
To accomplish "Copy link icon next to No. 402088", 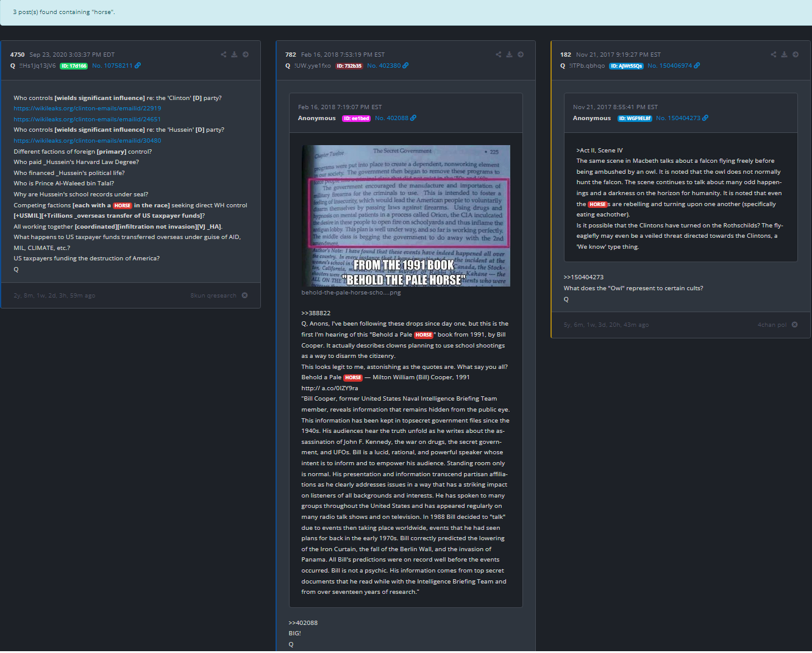I will coord(414,118).
